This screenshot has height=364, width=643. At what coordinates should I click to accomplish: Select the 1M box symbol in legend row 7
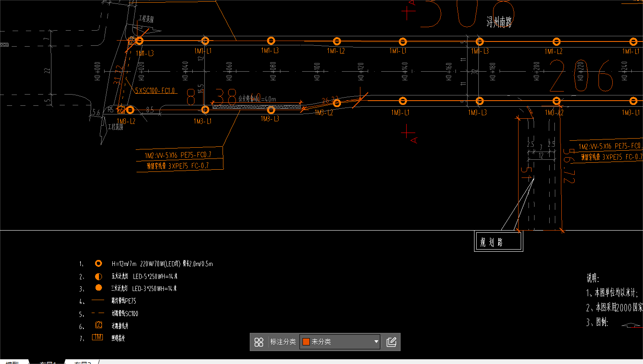click(98, 337)
